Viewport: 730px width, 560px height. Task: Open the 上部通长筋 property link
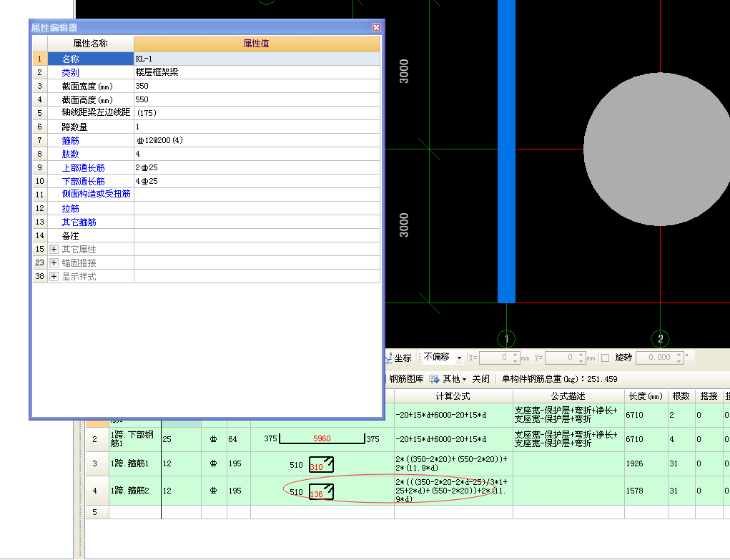(84, 168)
